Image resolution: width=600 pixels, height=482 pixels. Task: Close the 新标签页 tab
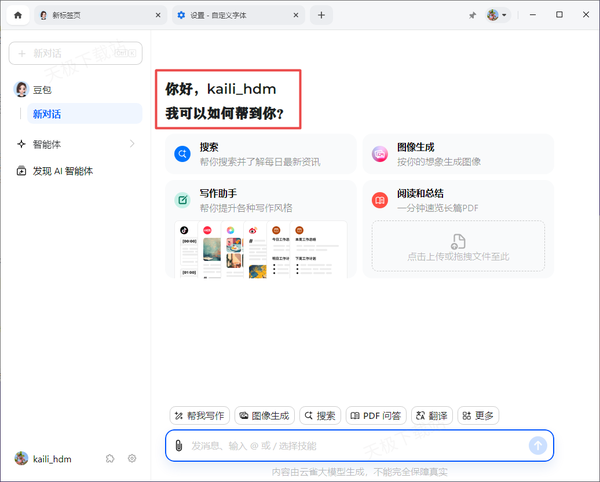pyautogui.click(x=159, y=15)
